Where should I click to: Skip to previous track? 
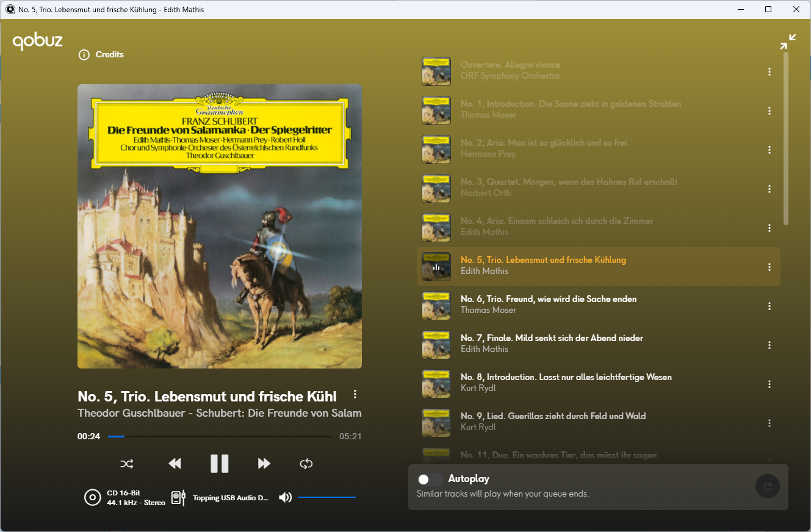tap(175, 464)
